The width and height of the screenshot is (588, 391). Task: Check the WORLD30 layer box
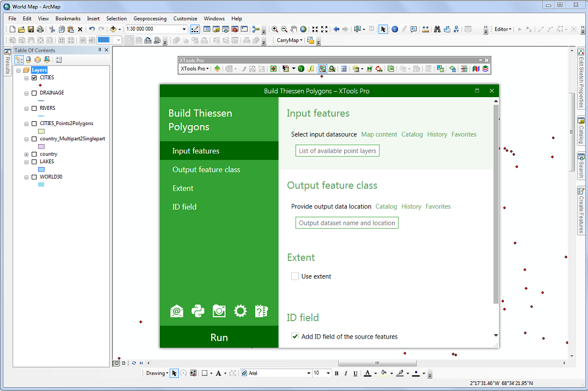34,177
